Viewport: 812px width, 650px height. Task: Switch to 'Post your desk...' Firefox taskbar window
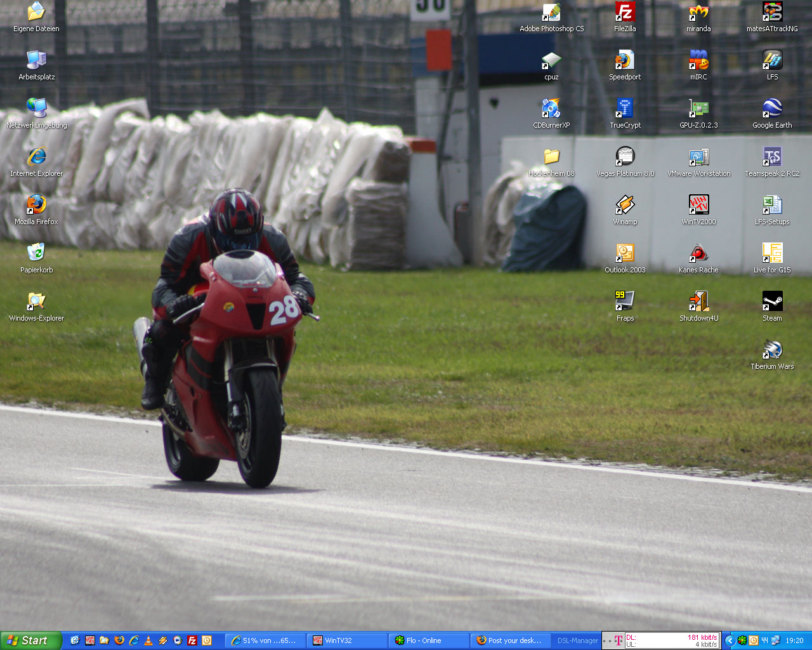(511, 640)
